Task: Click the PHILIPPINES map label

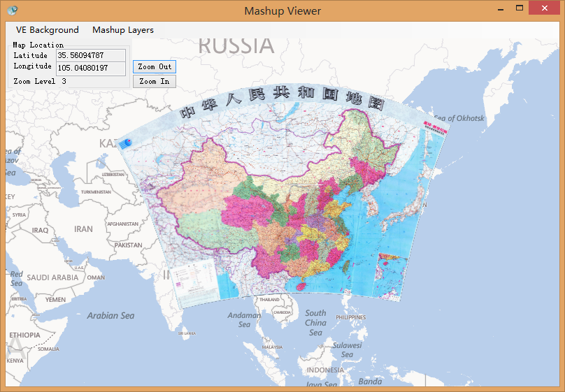Action: pos(350,317)
